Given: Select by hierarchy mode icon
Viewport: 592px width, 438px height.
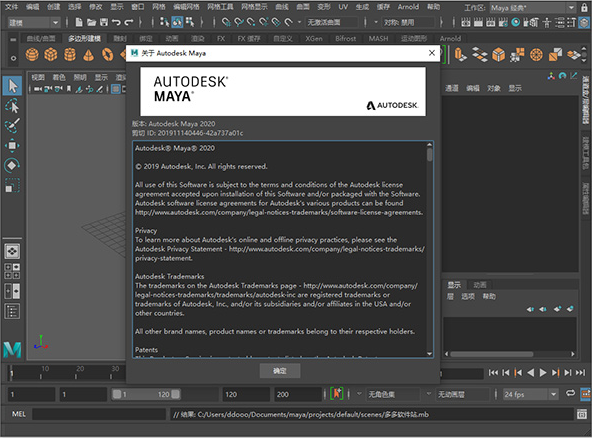Looking at the screenshot, I should point(164,22).
